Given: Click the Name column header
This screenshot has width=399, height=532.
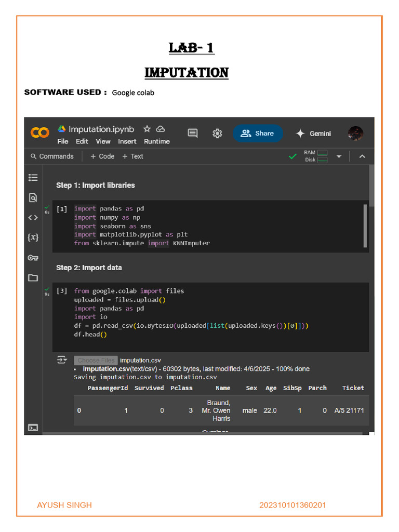Looking at the screenshot, I should pos(223,388).
